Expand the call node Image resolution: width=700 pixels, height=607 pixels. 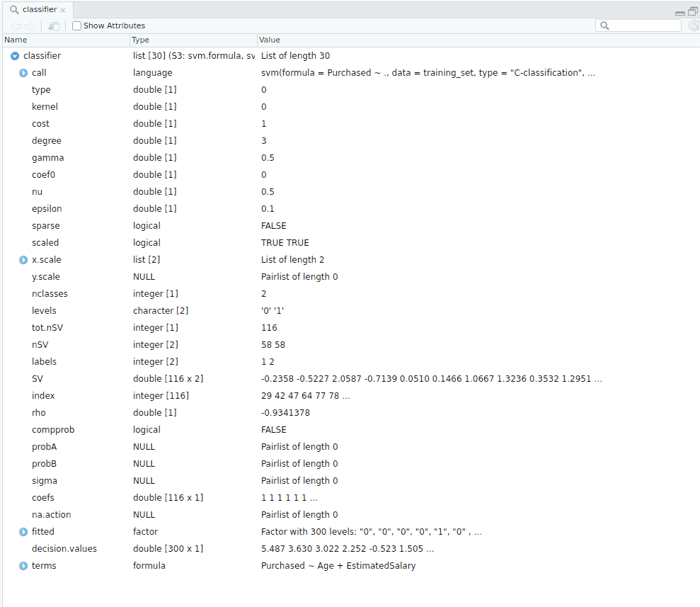click(x=23, y=73)
